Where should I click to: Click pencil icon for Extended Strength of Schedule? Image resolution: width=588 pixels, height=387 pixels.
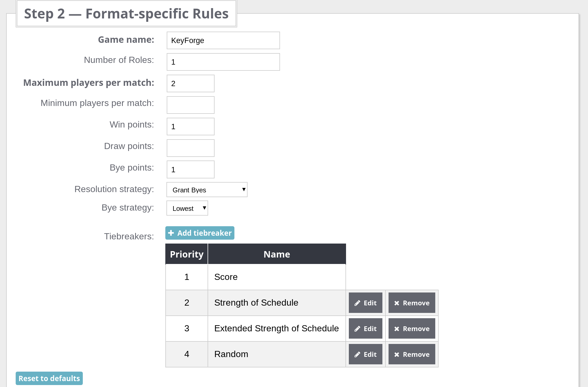[x=357, y=329]
